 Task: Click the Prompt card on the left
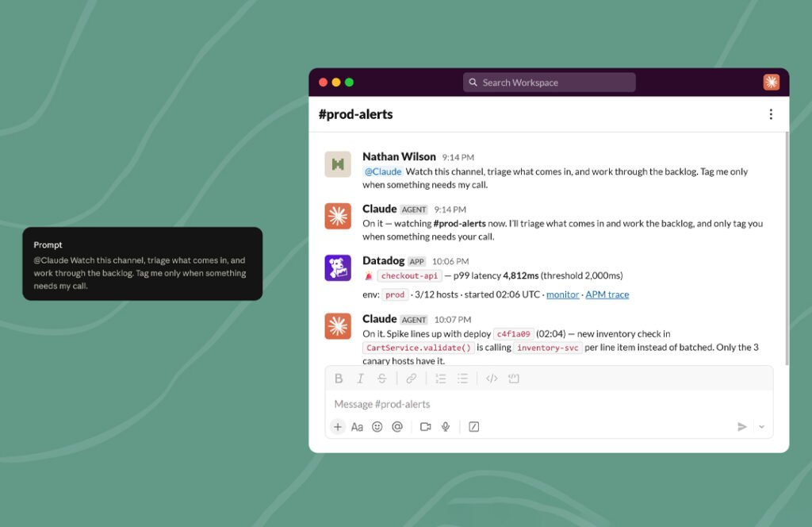tap(143, 263)
